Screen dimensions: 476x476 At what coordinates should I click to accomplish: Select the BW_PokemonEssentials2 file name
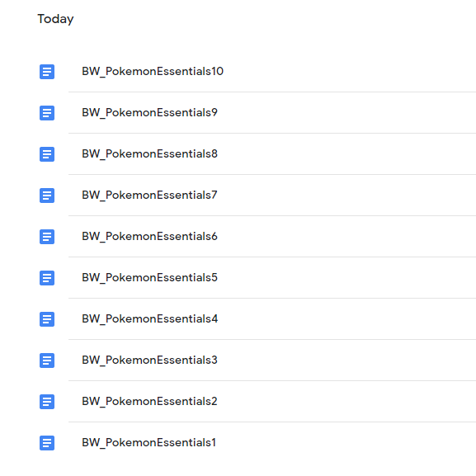click(x=149, y=402)
